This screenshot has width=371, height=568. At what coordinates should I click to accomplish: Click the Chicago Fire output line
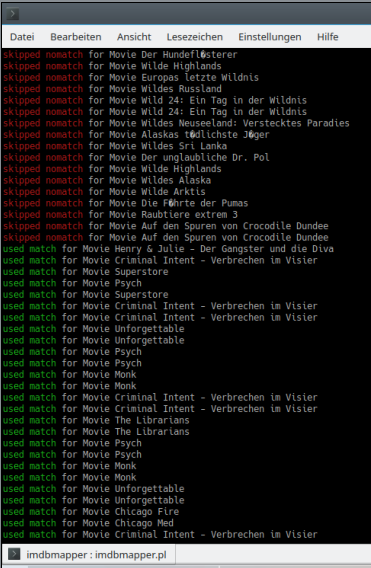[x=91, y=511]
